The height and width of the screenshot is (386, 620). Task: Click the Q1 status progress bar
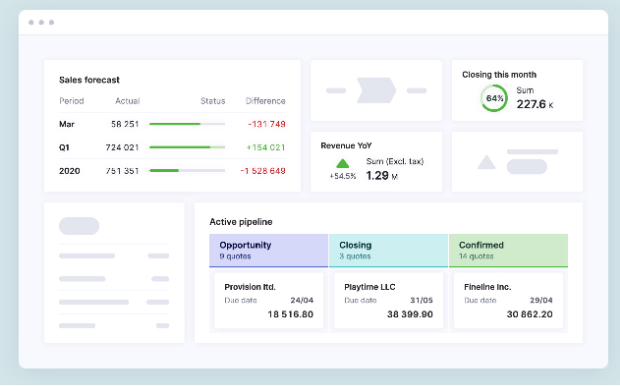pyautogui.click(x=187, y=148)
